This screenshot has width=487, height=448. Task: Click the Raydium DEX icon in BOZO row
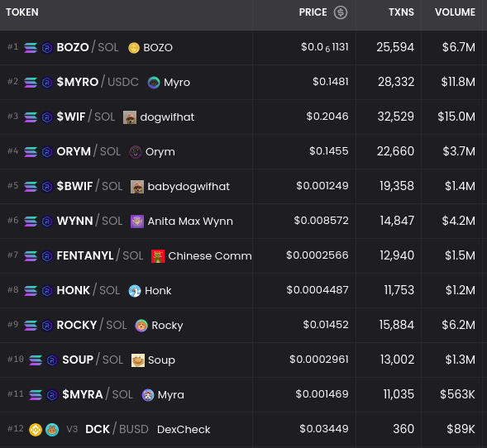point(47,48)
